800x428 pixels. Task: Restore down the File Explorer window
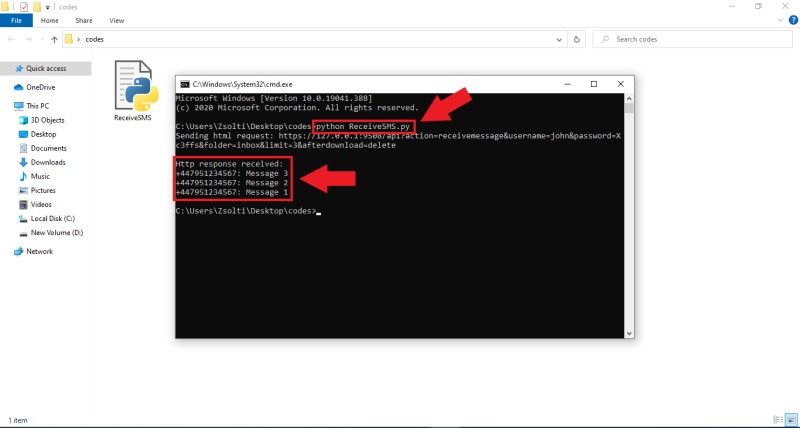(x=759, y=6)
